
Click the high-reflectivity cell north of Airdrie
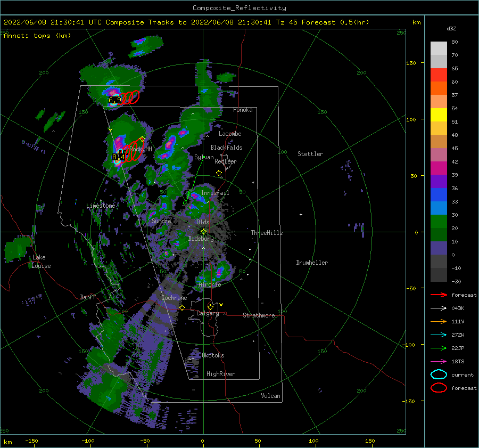click(219, 272)
